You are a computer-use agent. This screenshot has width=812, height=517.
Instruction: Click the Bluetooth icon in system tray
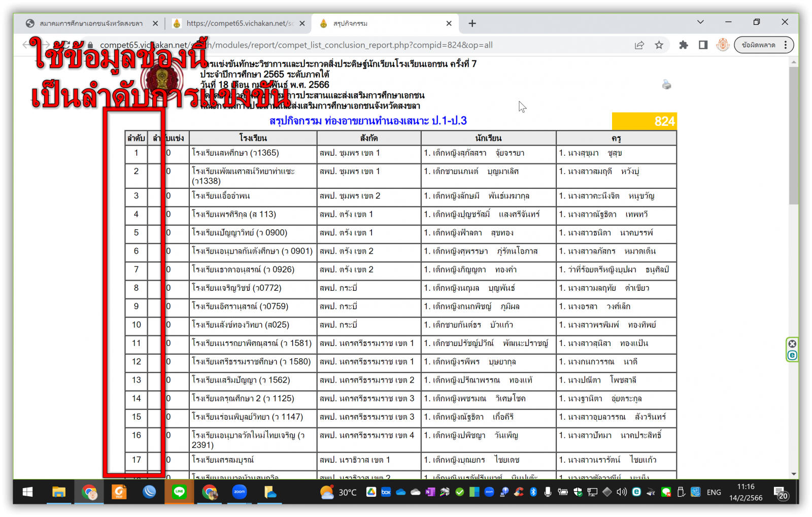pyautogui.click(x=533, y=492)
